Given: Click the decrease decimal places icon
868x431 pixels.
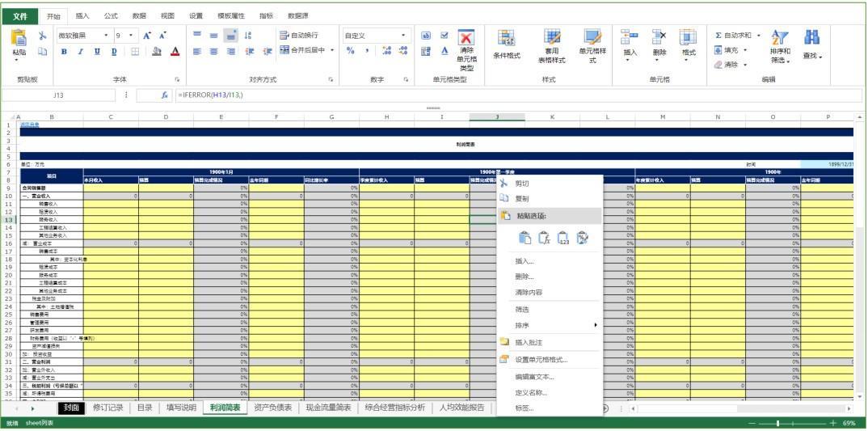Looking at the screenshot, I should 403,51.
